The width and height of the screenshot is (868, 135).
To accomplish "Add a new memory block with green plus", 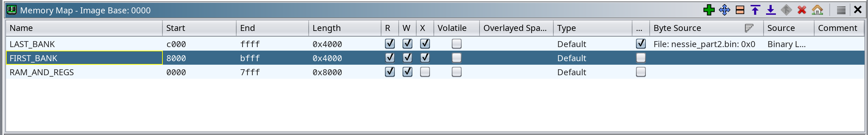I will (x=709, y=10).
